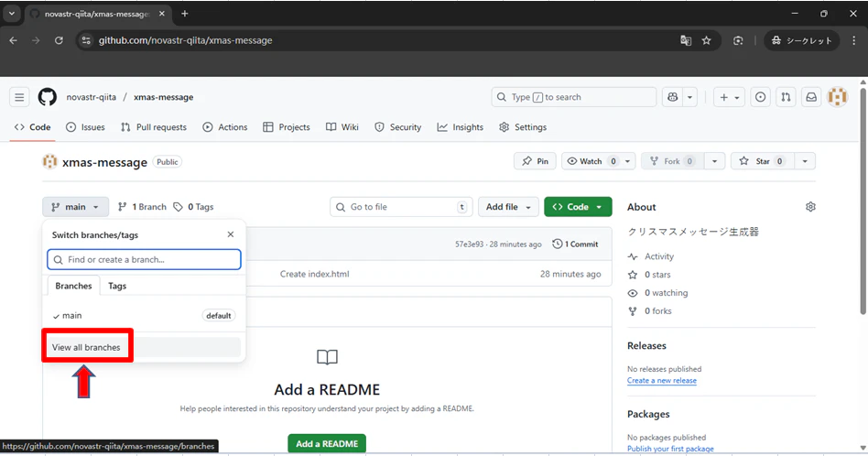This screenshot has width=868, height=456.
Task: Edit About details via gear icon
Action: coord(810,207)
